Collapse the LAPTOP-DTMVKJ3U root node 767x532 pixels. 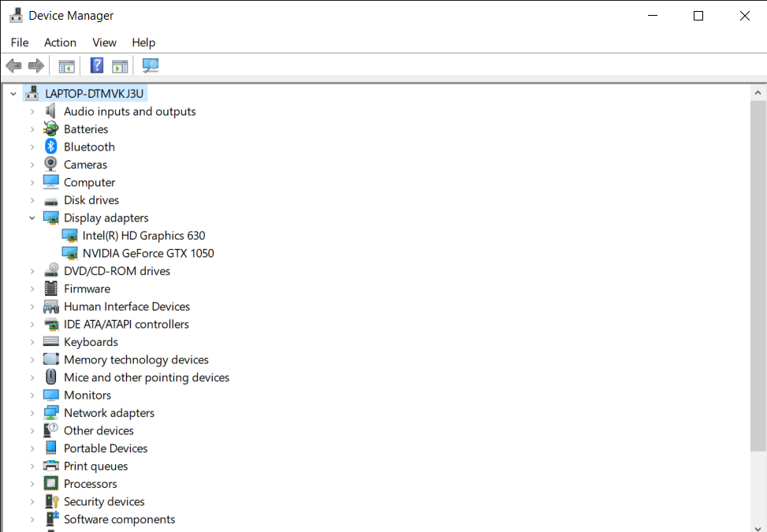[x=13, y=93]
